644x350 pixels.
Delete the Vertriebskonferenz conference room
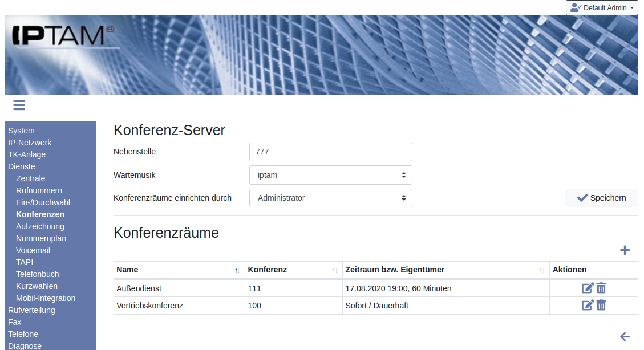click(601, 306)
